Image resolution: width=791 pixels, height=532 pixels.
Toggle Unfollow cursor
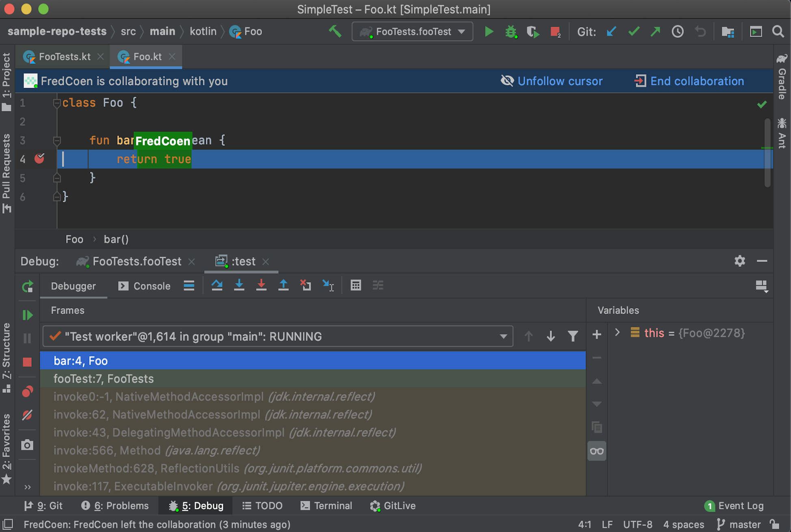click(551, 81)
